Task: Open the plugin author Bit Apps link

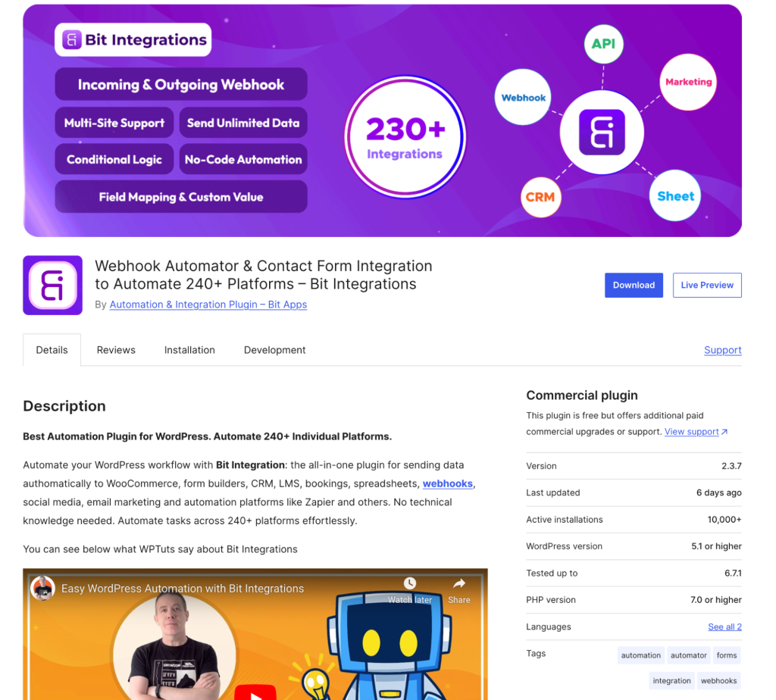Action: (208, 305)
